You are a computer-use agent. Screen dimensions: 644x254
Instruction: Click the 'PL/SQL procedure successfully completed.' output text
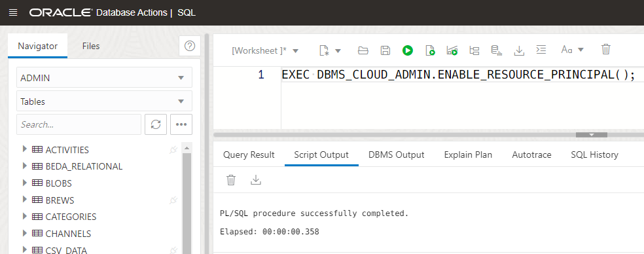pyautogui.click(x=315, y=213)
